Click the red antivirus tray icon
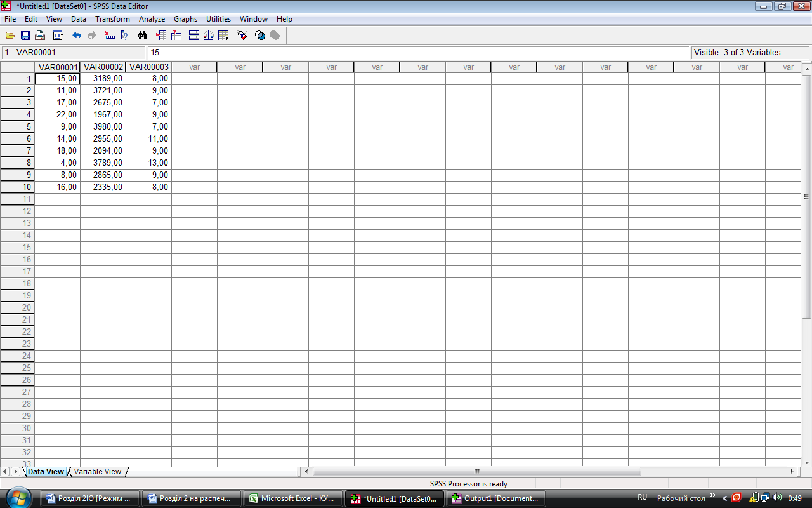 [737, 498]
